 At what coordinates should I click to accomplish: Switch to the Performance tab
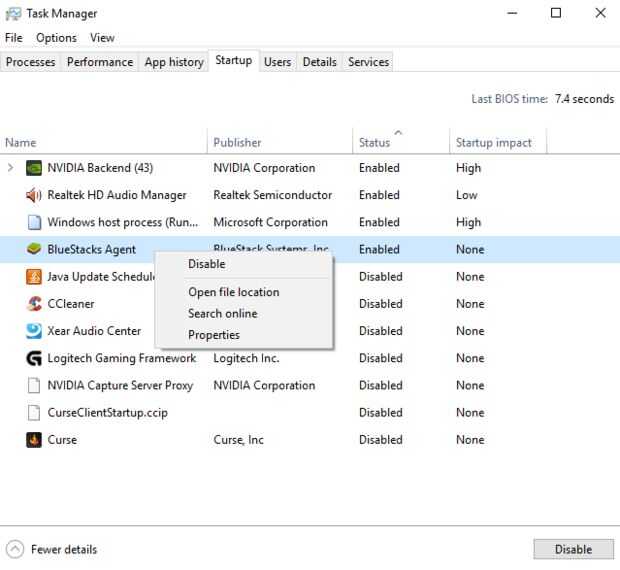100,62
